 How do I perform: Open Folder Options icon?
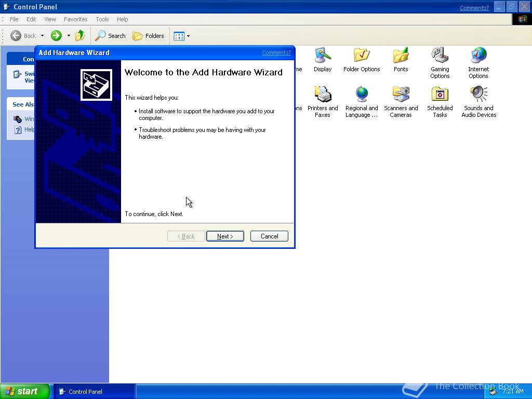click(x=362, y=55)
